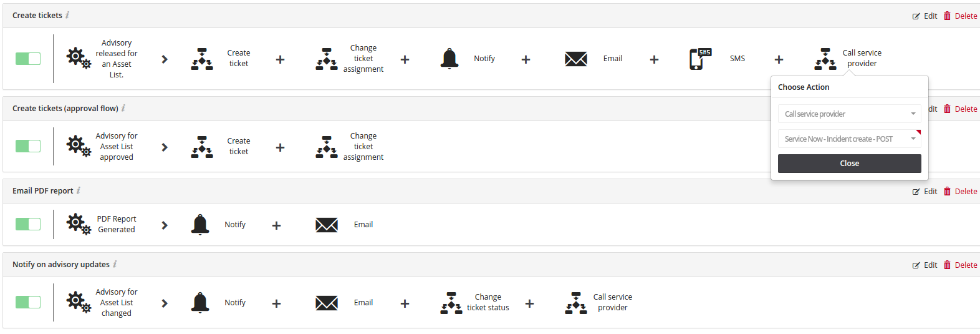Open the Advisory for Asset List approved trigger gear
The height and width of the screenshot is (334, 980).
79,147
